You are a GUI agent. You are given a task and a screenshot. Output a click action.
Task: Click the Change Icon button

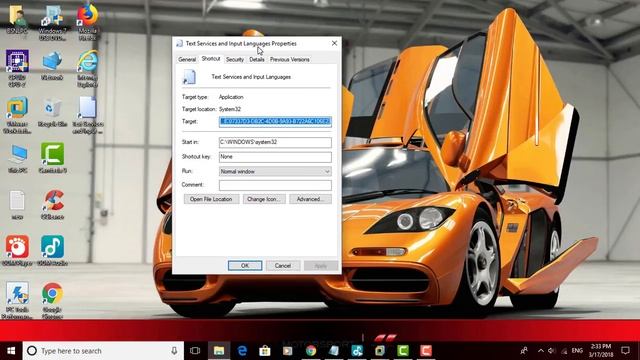(264, 199)
